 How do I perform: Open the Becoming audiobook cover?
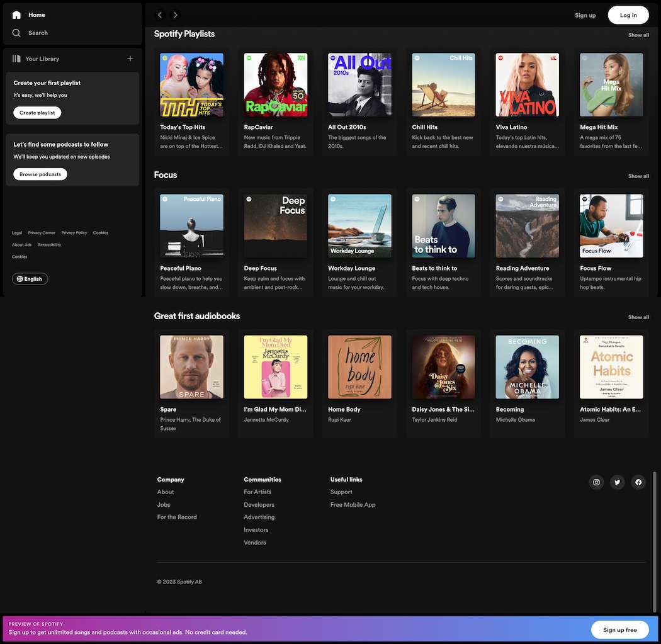click(x=528, y=367)
